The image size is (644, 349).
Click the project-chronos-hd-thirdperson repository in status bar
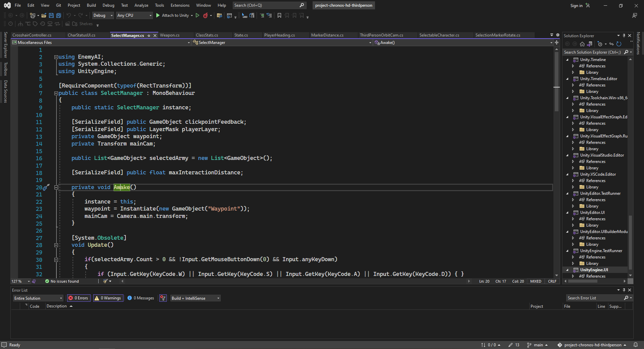[x=592, y=345]
